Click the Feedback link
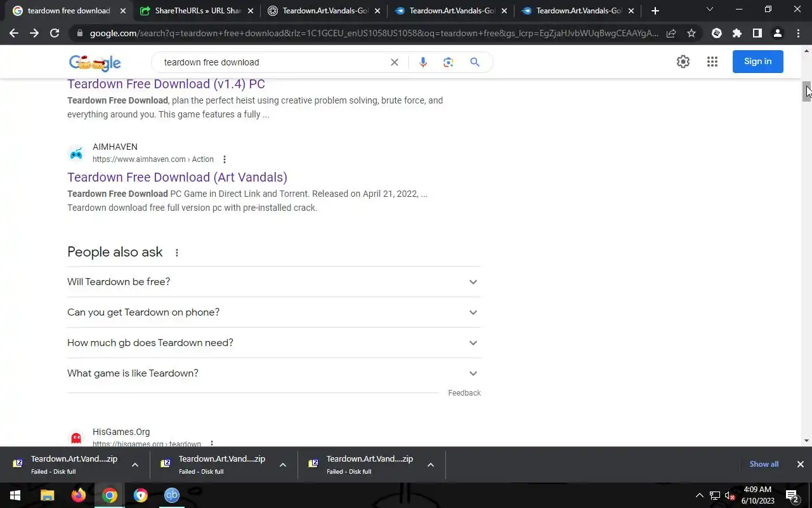Screen dimensions: 812x508 pos(464,393)
